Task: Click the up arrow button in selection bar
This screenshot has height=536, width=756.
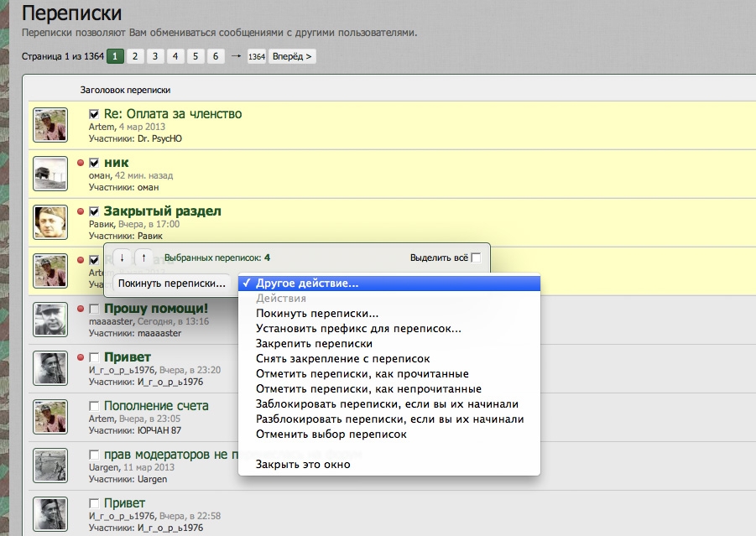Action: (143, 258)
